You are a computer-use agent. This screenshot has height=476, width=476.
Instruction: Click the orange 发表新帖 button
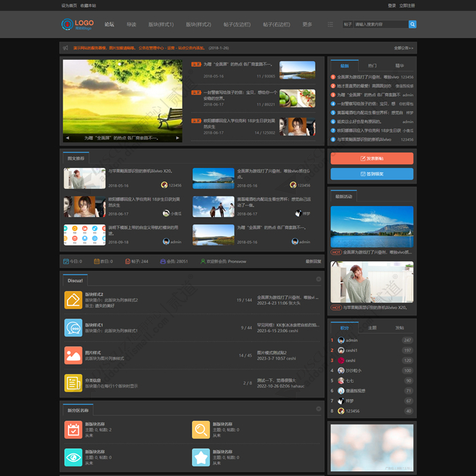(x=372, y=158)
